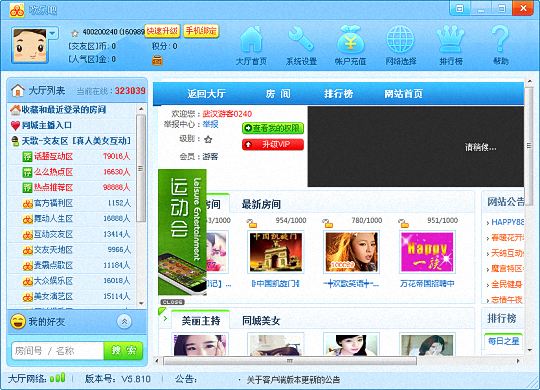Click in 房间号/名称 search field
This screenshot has height=390, width=540.
click(58, 351)
